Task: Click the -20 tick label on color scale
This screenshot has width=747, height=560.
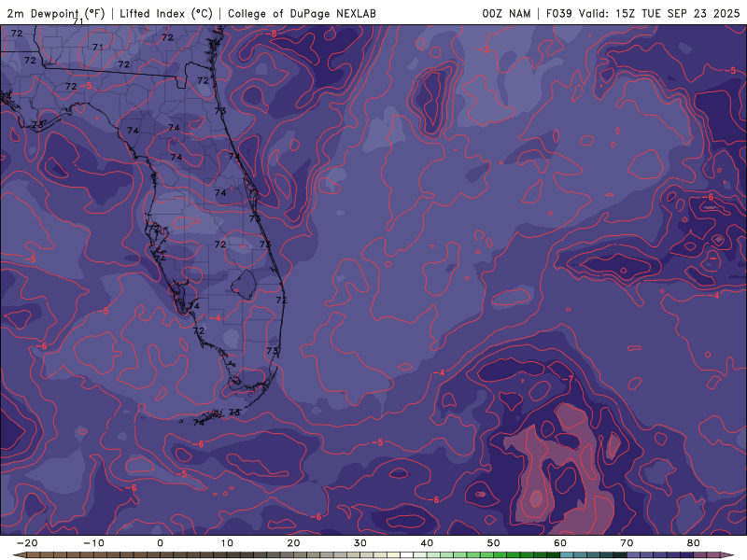Action: (27, 543)
